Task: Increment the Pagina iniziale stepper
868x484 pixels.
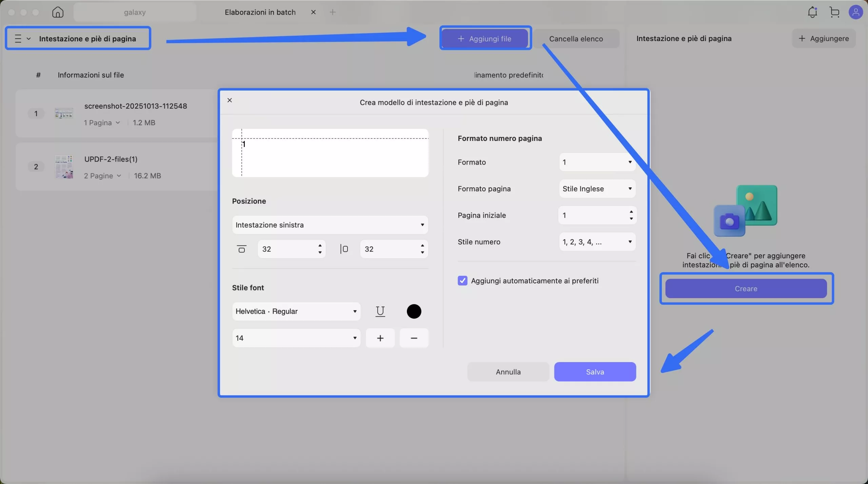Action: (631, 212)
